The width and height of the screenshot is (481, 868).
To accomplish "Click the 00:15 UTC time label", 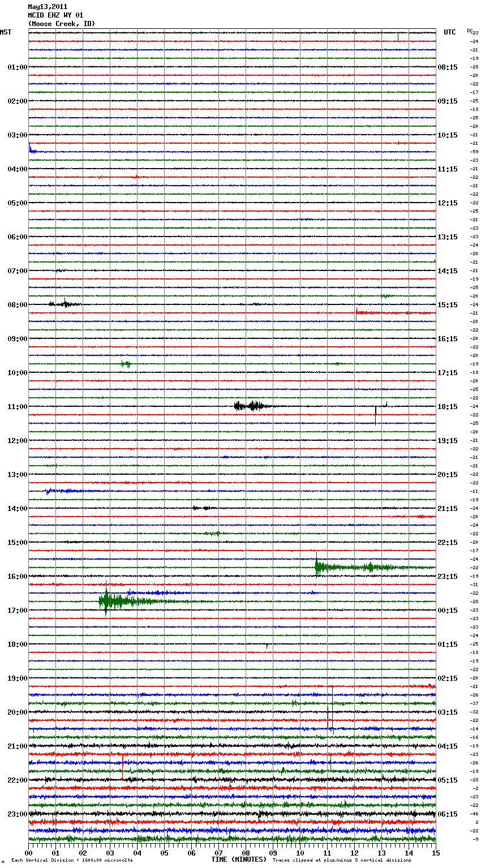I will point(448,611).
